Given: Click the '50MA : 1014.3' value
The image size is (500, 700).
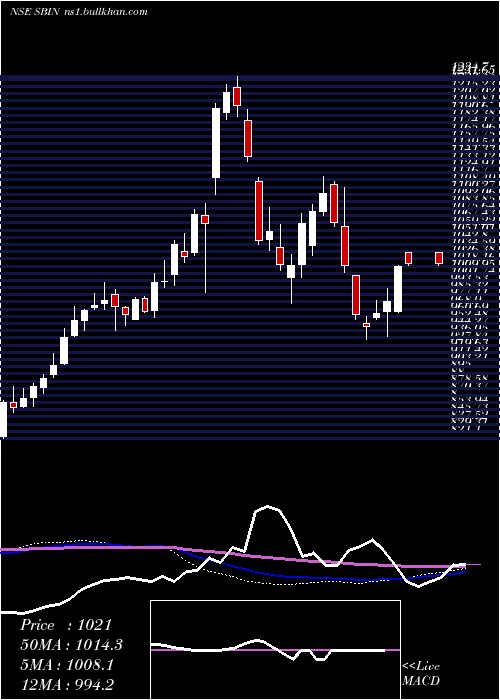Looking at the screenshot, I should 71,645.
